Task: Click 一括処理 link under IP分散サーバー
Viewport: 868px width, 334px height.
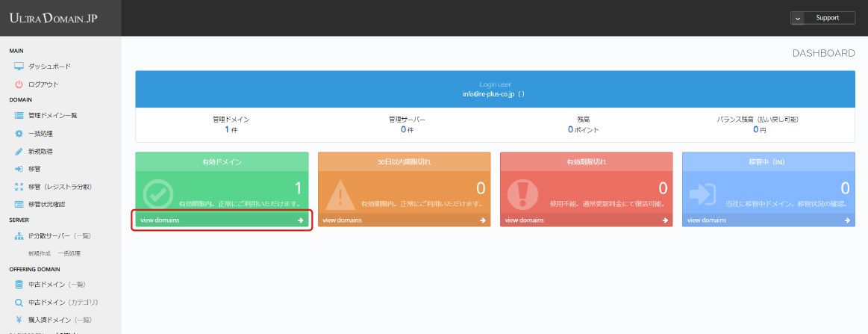Action: pos(69,253)
